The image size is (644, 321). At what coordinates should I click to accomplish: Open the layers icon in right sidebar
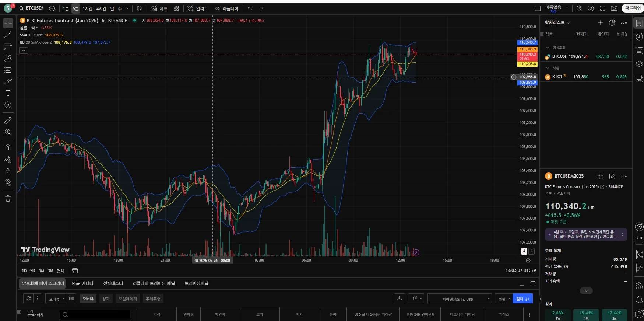[639, 64]
